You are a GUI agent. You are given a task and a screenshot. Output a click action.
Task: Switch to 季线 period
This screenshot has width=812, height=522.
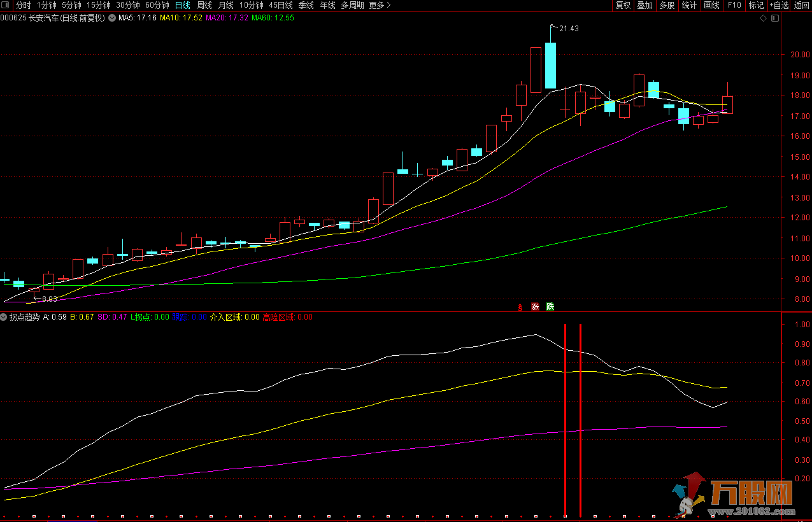pos(306,5)
